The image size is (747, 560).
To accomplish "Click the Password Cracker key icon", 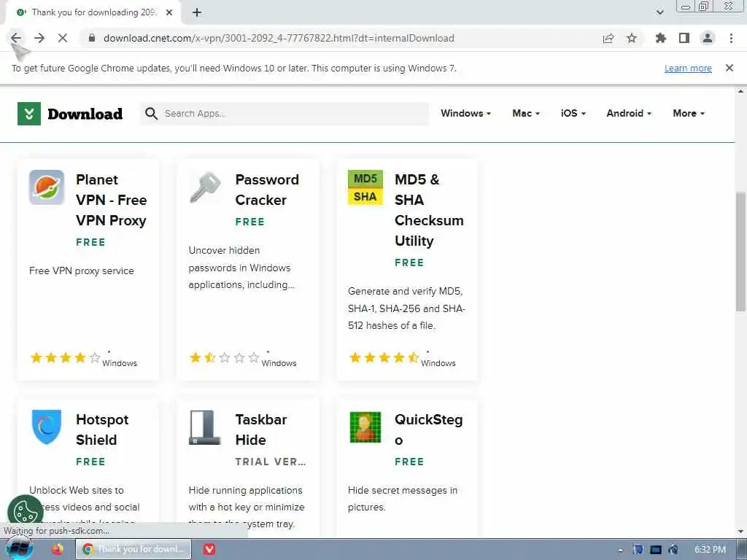I will pos(206,187).
